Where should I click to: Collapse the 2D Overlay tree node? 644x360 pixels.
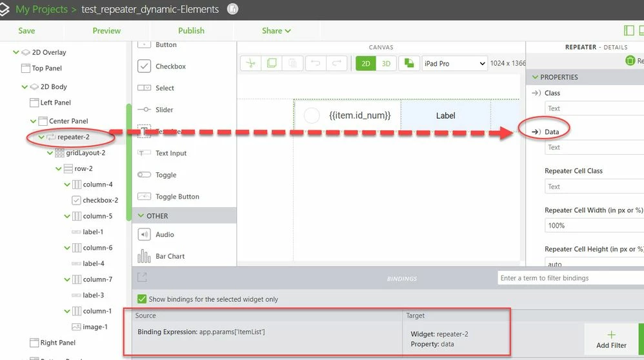pos(16,52)
